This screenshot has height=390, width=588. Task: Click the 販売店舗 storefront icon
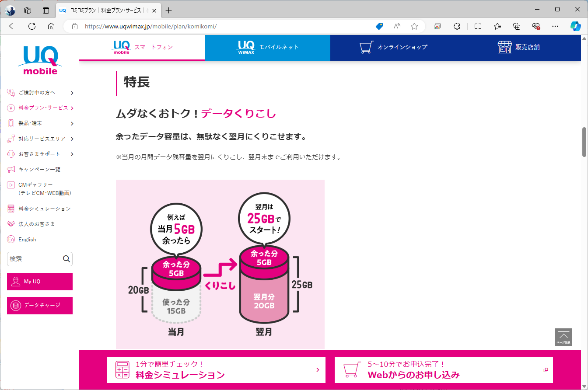505,47
